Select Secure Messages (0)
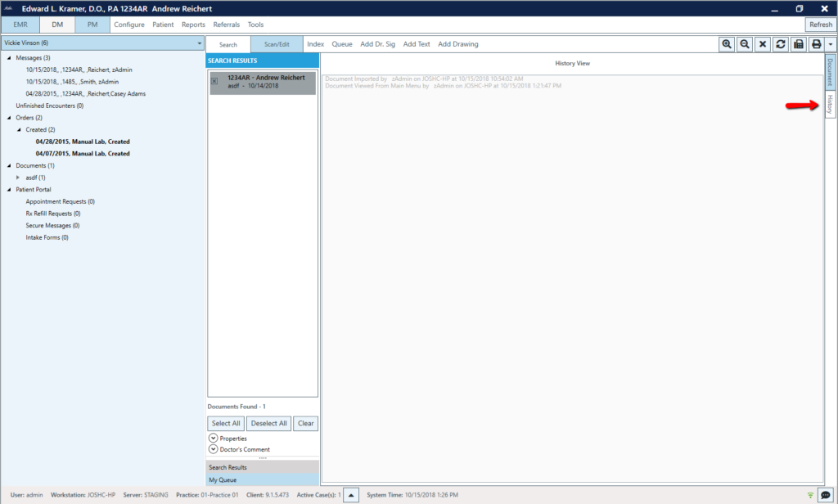This screenshot has width=838, height=504. [x=53, y=226]
